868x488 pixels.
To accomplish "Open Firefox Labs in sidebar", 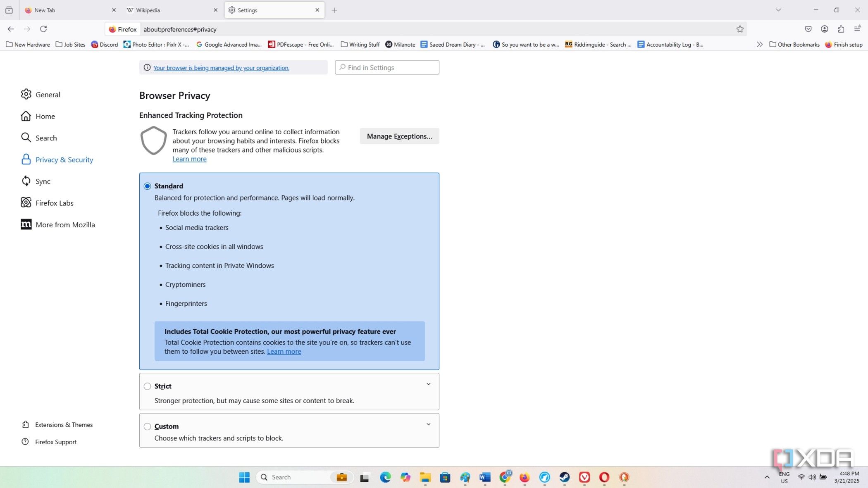I will (47, 203).
